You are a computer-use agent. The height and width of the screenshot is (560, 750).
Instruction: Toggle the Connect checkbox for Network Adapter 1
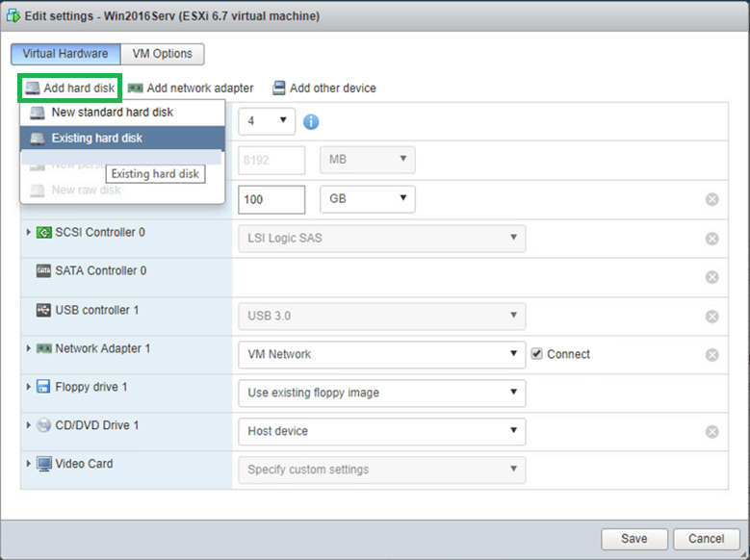pyautogui.click(x=536, y=354)
